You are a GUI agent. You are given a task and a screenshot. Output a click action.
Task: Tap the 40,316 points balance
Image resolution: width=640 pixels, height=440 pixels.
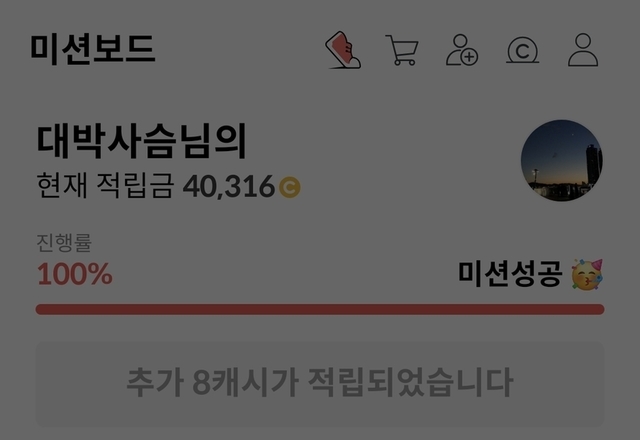click(x=229, y=187)
